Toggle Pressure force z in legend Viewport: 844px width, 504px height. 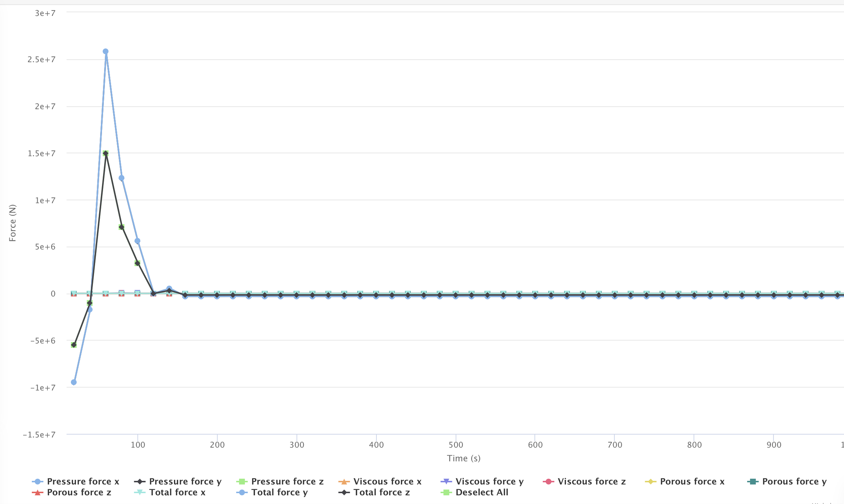click(287, 481)
